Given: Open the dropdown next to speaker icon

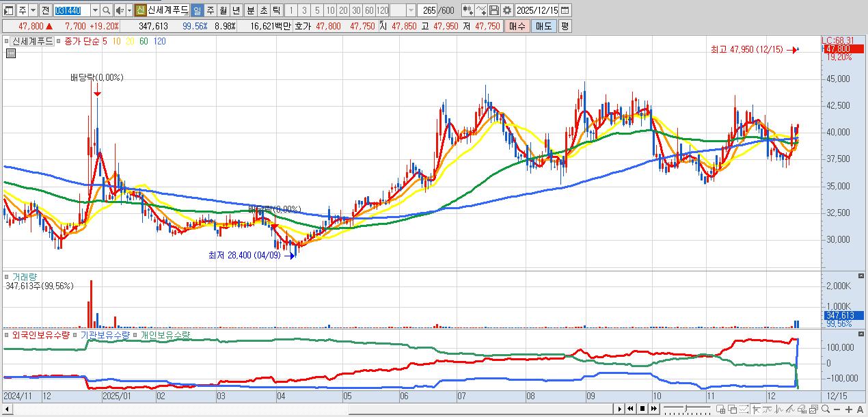Looking at the screenshot, I should tap(129, 10).
